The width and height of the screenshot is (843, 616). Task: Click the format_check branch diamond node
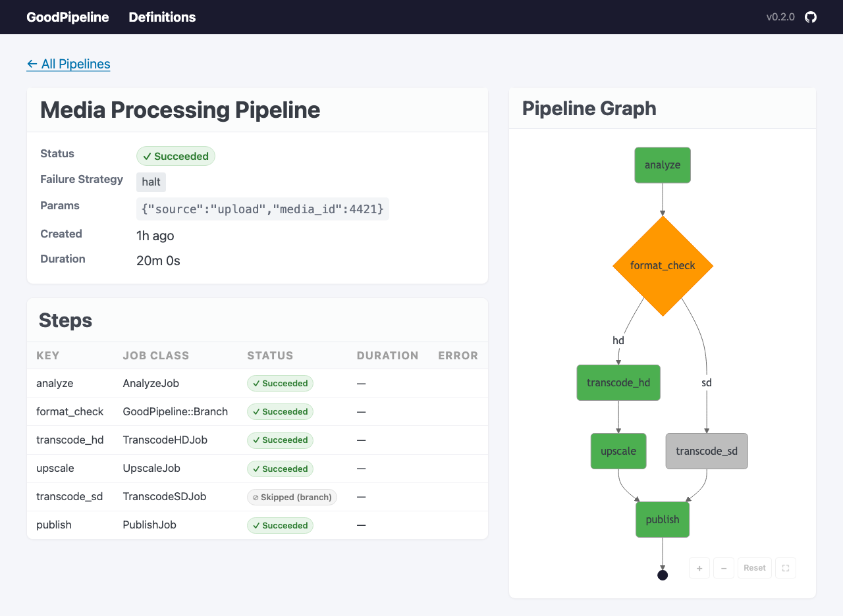663,265
